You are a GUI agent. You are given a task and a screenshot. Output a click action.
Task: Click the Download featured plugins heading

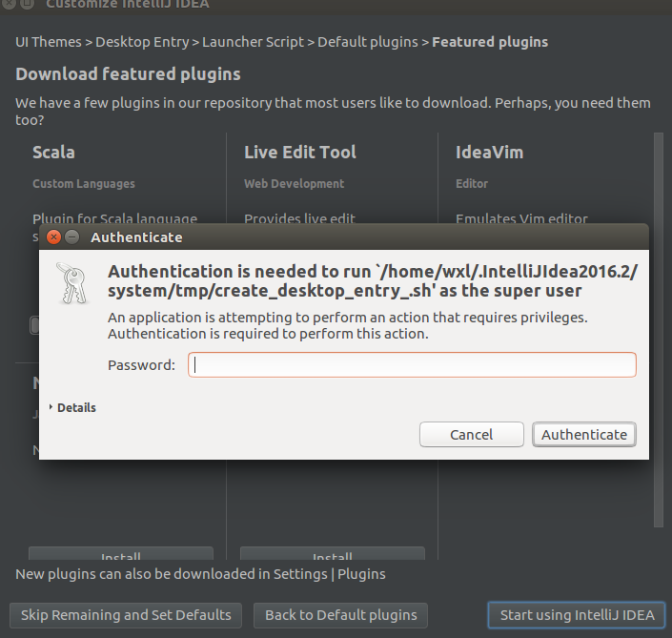pyautogui.click(x=128, y=74)
